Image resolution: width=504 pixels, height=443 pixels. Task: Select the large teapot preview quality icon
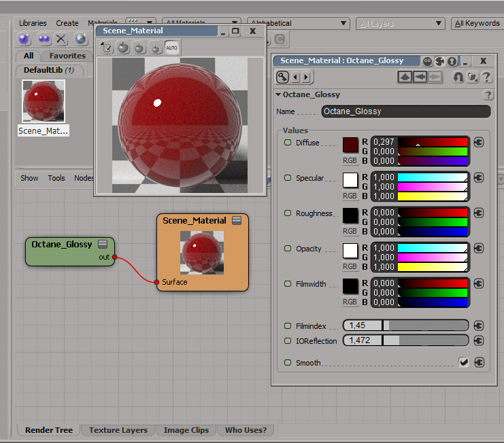point(123,48)
